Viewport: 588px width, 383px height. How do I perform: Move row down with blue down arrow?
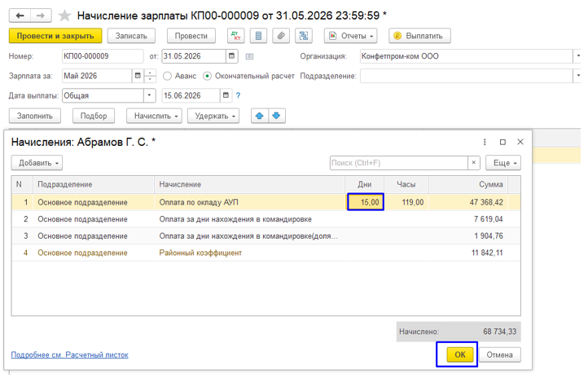tap(277, 116)
